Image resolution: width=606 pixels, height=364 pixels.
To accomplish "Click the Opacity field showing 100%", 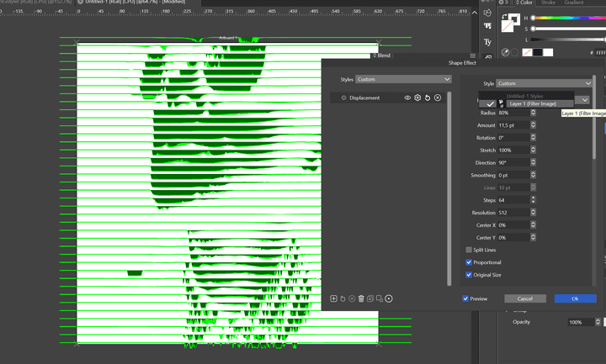I will click(x=581, y=322).
